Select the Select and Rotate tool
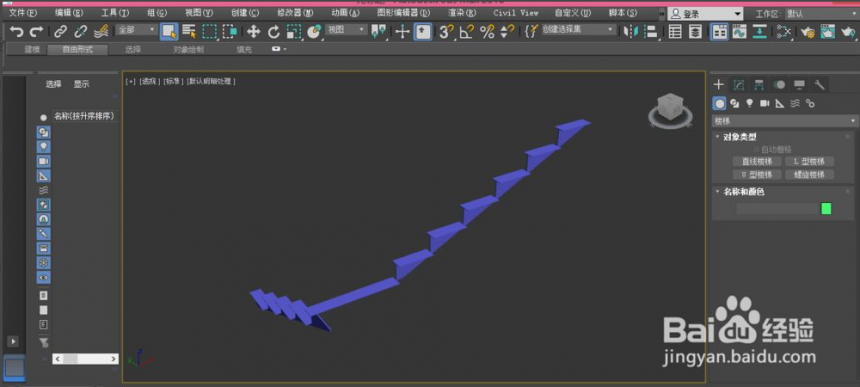Viewport: 860px width, 387px height. tap(274, 32)
